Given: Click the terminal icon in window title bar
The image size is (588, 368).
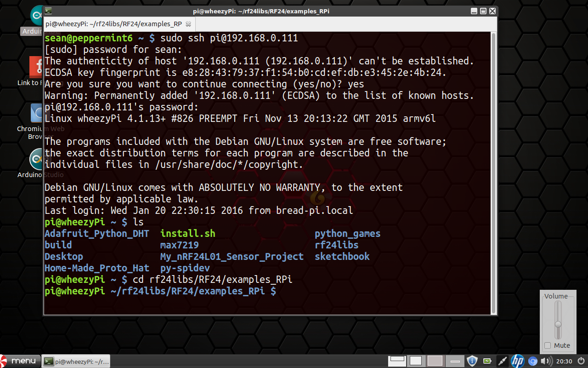Looking at the screenshot, I should point(48,11).
